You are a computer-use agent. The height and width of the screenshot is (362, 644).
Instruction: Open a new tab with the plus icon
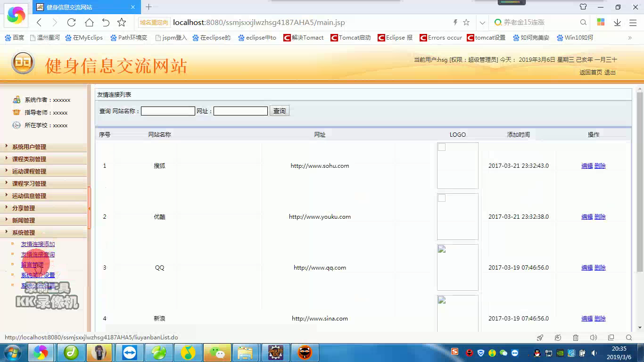(x=149, y=7)
